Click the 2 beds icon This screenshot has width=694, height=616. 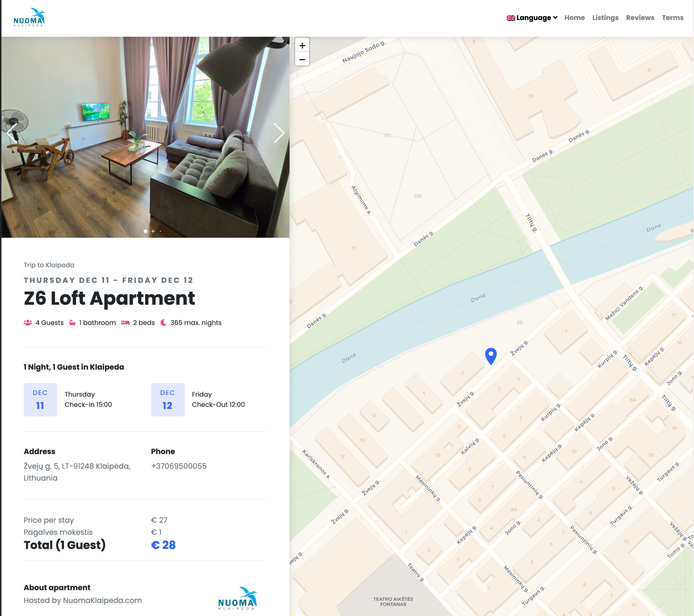pyautogui.click(x=126, y=322)
